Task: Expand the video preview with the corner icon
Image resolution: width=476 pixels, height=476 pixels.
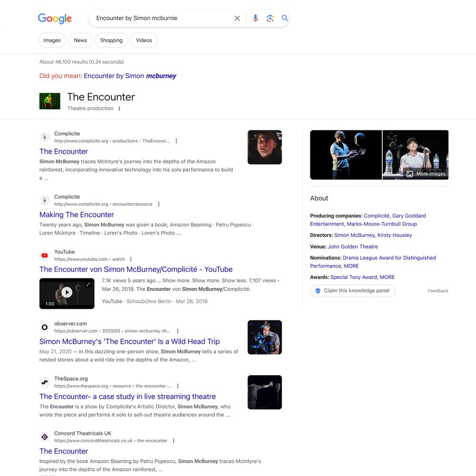Action: (88, 285)
